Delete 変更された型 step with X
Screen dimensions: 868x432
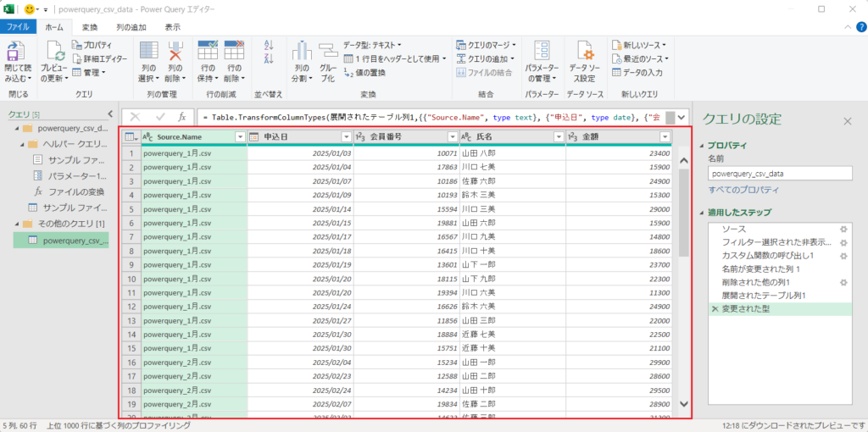pos(715,309)
